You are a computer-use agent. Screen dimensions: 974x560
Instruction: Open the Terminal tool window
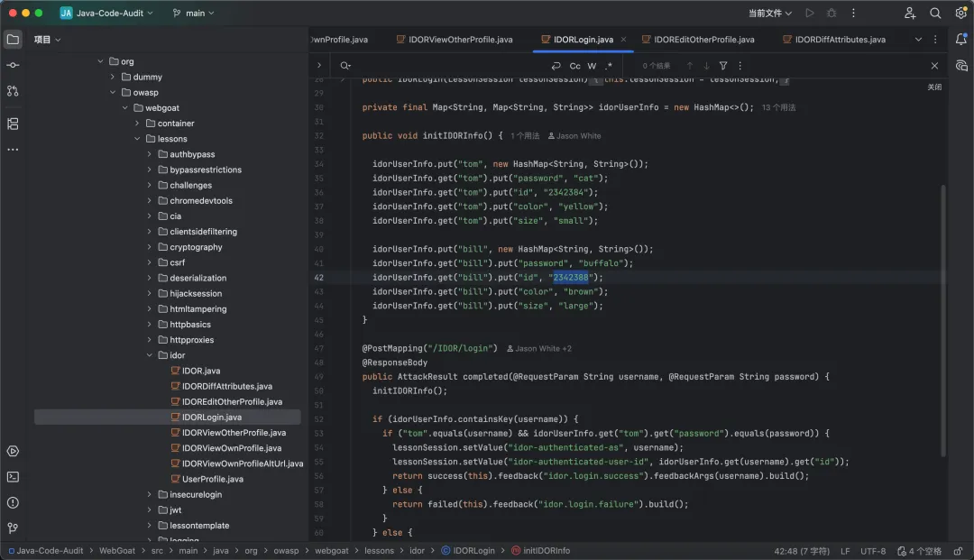click(x=13, y=476)
